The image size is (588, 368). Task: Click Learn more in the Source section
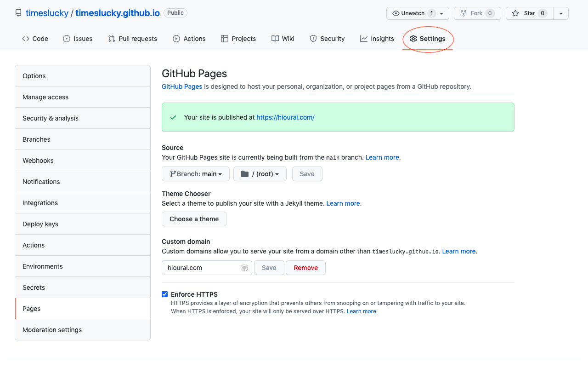pos(382,157)
